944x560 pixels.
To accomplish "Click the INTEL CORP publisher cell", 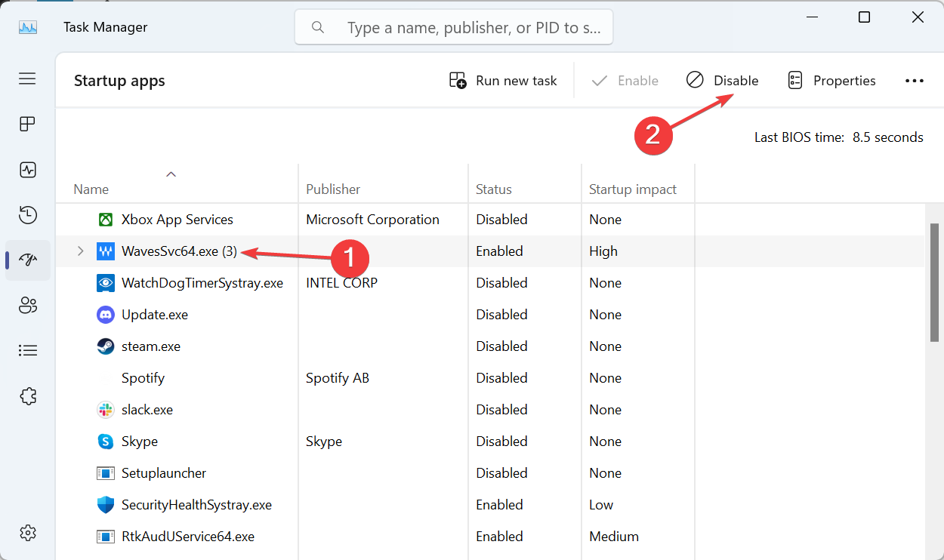I will point(341,283).
